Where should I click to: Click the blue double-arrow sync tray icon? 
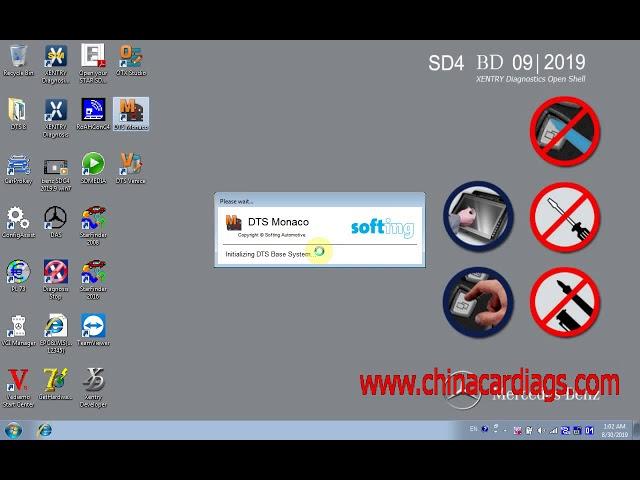tap(565, 430)
